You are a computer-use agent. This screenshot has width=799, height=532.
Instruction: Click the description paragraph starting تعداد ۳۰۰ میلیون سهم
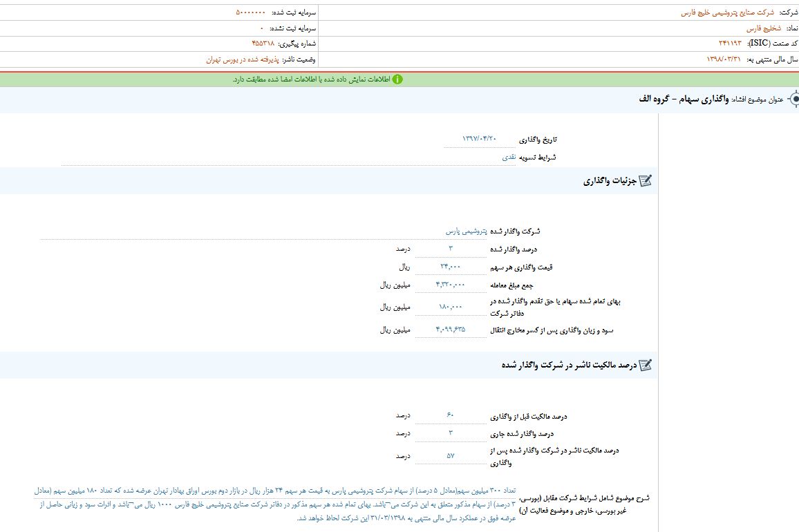click(275, 504)
